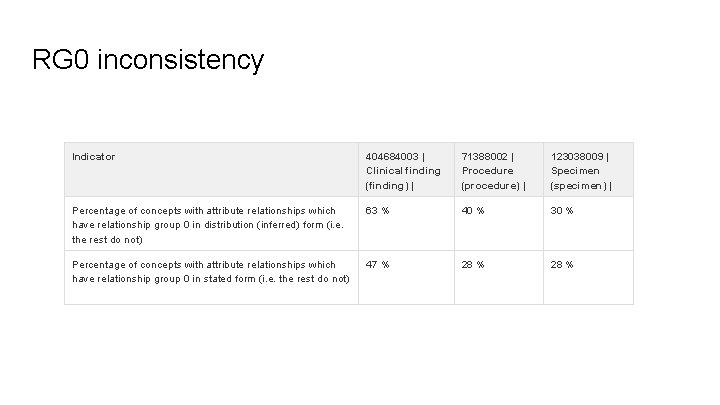Screen dimensions: 720x405
Task: Click the '71388002 | Procedure' column header
Action: coord(499,169)
